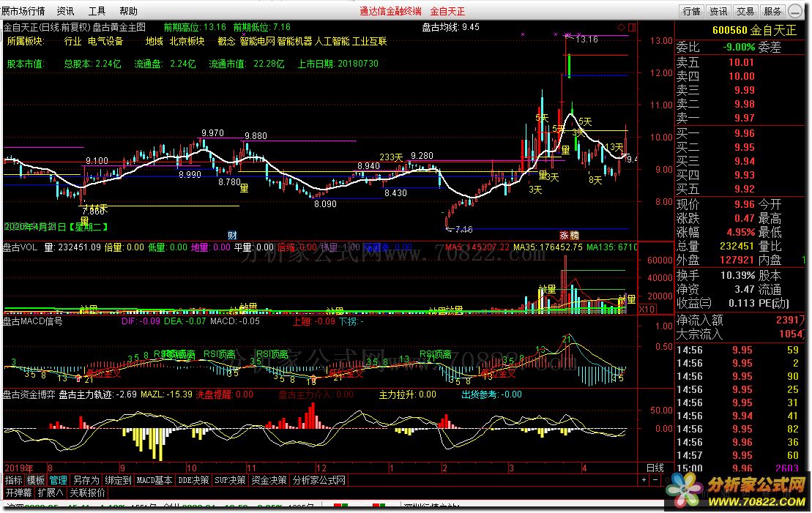
Task: Open the 展市场行情 menu item
Action: click(23, 11)
